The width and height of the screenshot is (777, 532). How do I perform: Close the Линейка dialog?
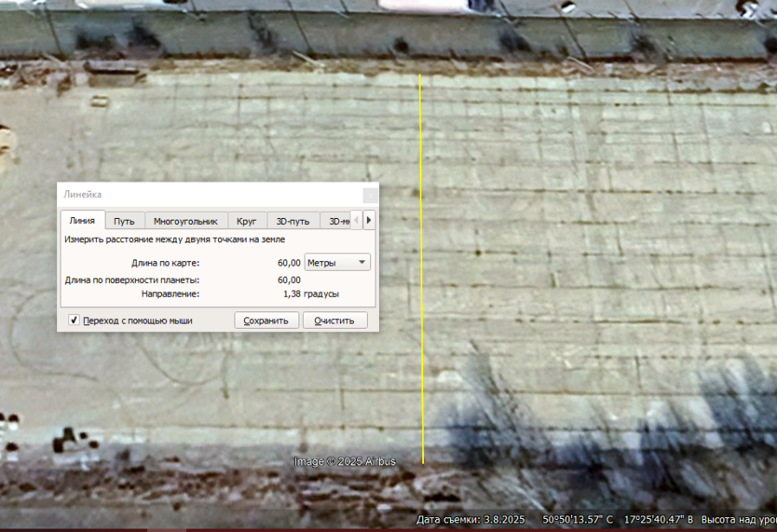(x=369, y=195)
